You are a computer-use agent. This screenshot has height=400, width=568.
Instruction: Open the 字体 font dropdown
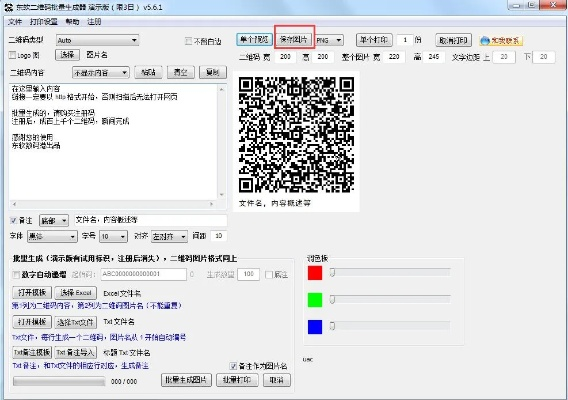pos(52,237)
